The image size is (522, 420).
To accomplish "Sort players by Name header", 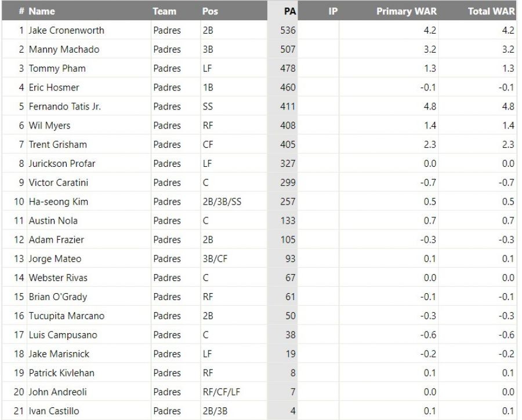I will 42,11.
